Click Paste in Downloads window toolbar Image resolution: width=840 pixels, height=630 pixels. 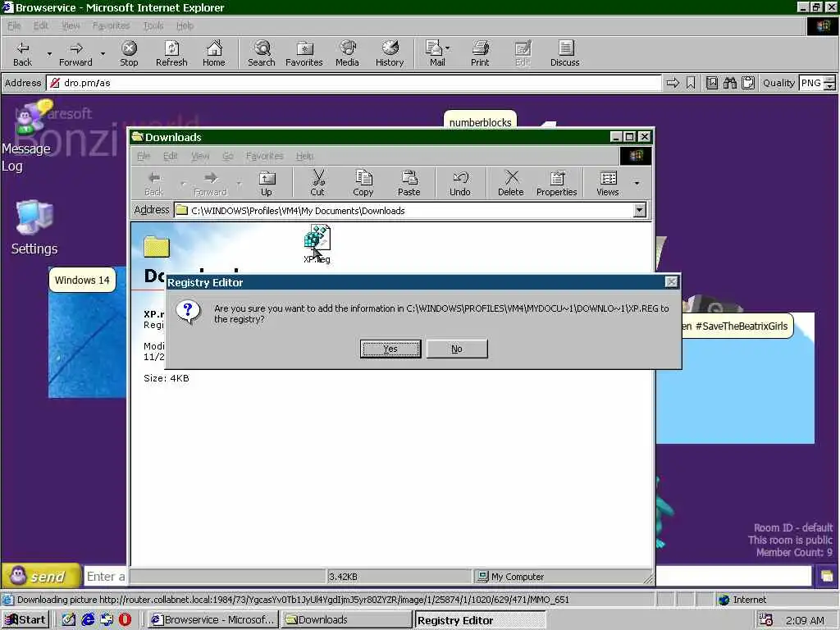point(409,183)
